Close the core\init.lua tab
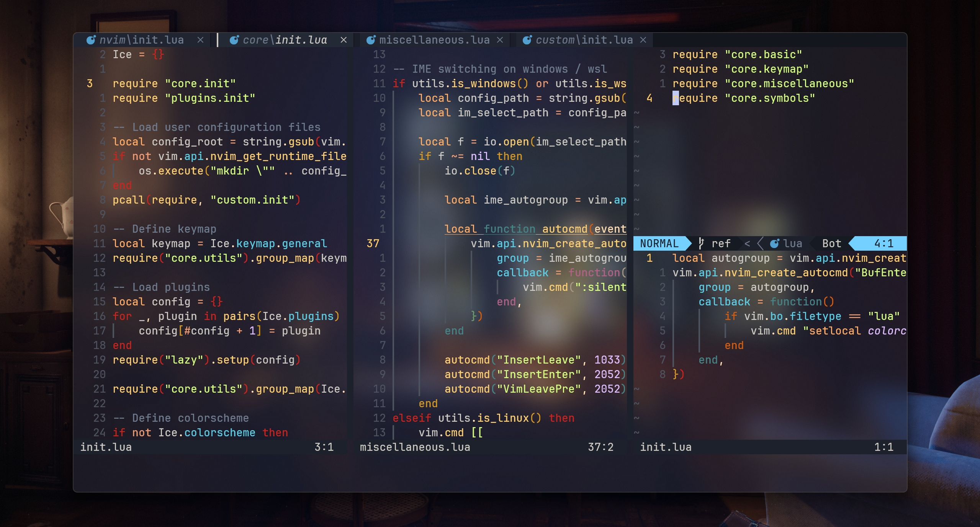 coord(344,40)
